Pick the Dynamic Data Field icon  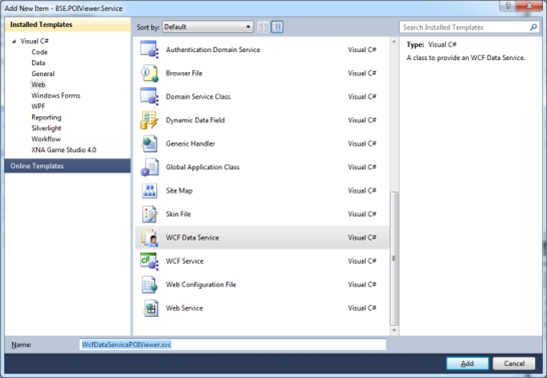click(x=149, y=120)
